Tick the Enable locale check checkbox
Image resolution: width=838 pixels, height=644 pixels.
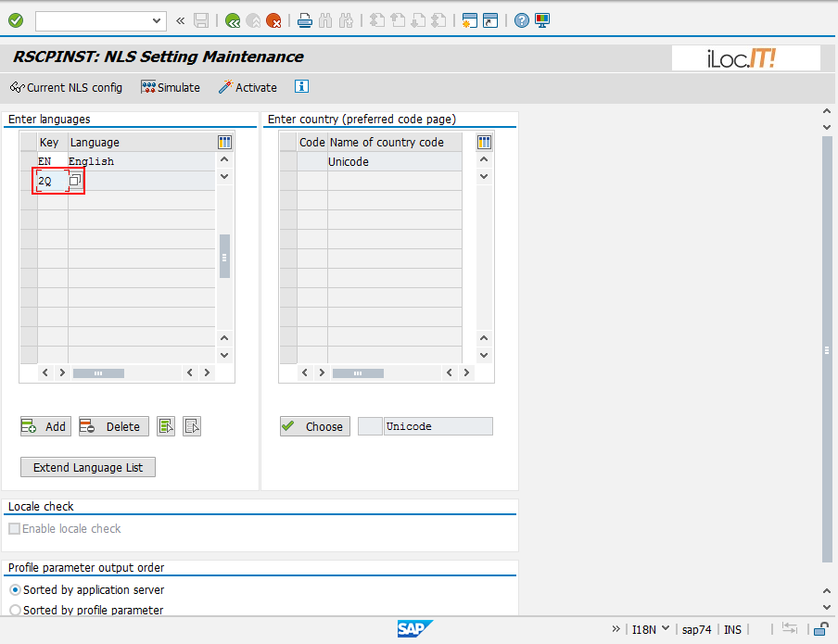(14, 529)
